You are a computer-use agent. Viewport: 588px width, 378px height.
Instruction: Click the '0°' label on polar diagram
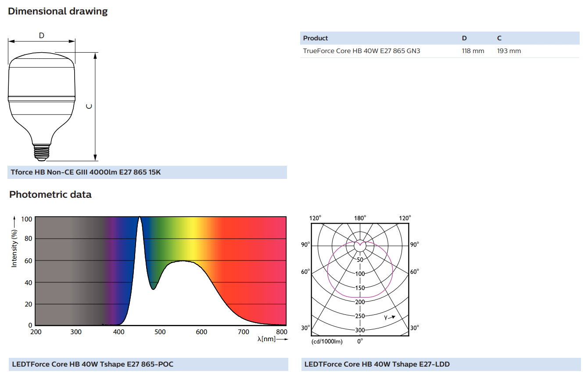(x=360, y=341)
